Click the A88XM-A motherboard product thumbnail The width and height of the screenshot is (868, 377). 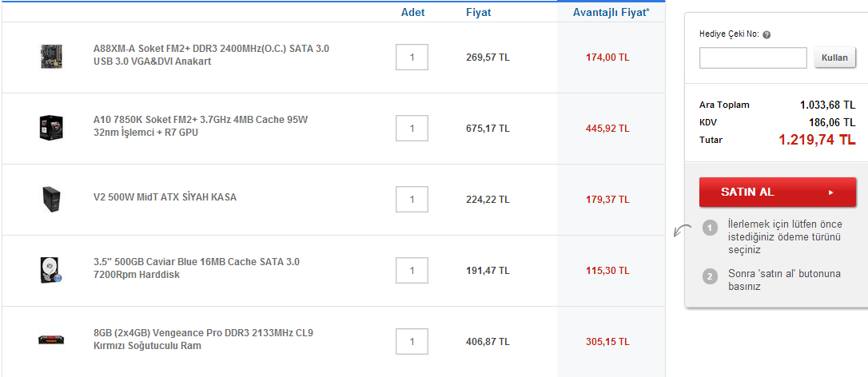[51, 56]
